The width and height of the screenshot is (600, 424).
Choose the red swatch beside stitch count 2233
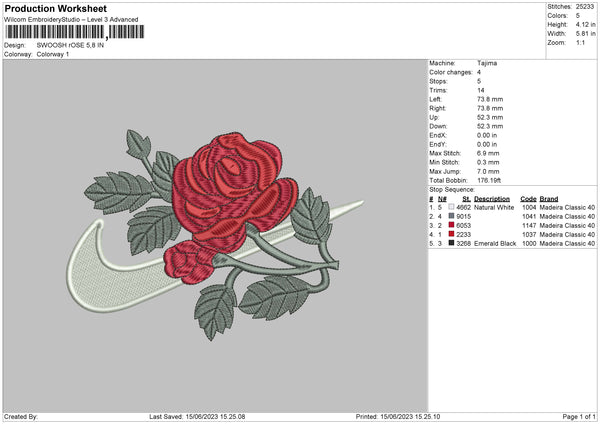click(x=451, y=234)
